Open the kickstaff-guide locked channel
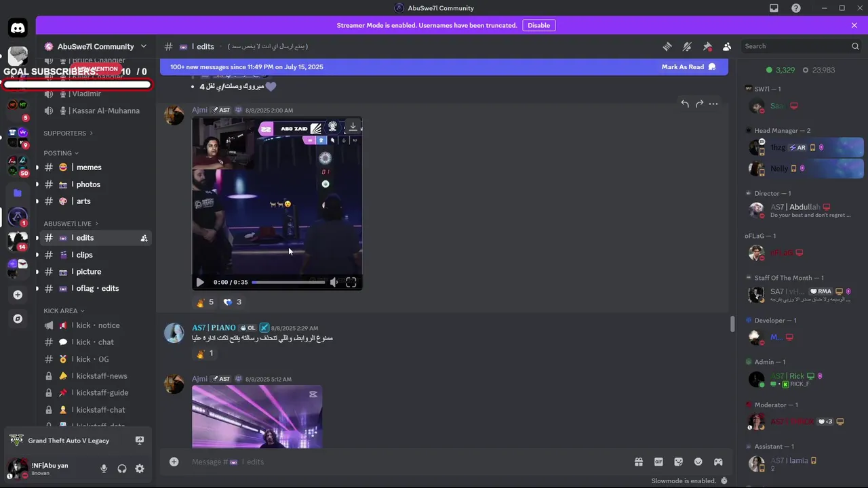The image size is (868, 488). point(95,393)
